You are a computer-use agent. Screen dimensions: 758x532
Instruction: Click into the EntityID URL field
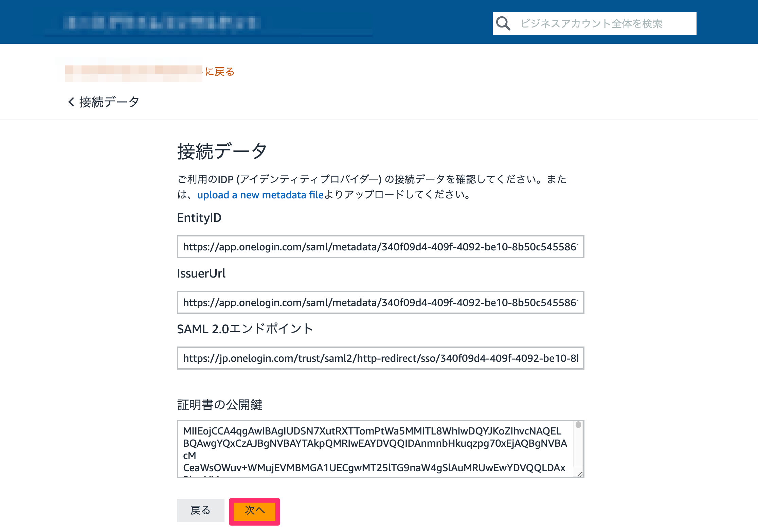(380, 247)
